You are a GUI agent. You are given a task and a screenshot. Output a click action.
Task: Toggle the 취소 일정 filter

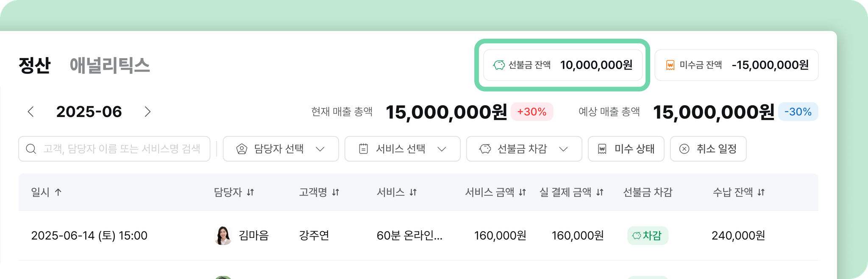708,149
